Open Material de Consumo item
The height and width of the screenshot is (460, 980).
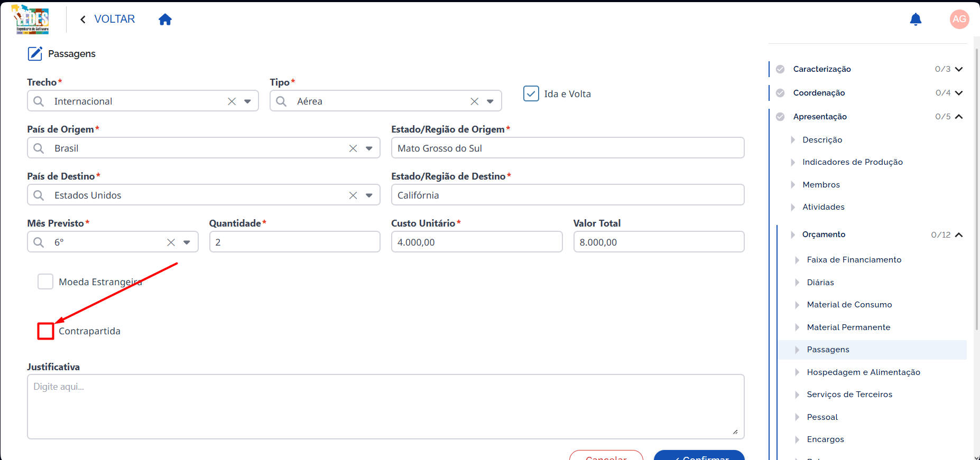849,305
